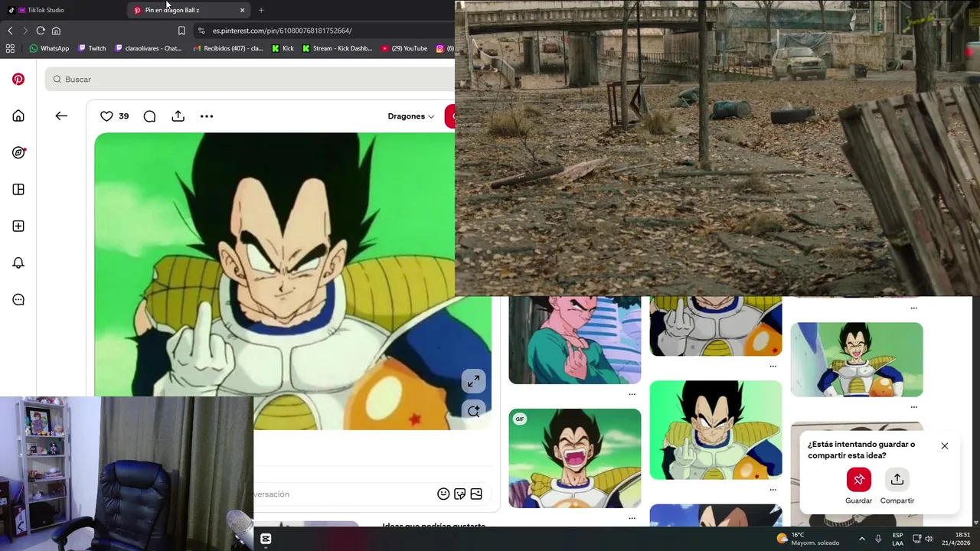Open claraolivares Chat bookmark
The image size is (980, 551).
tap(149, 48)
